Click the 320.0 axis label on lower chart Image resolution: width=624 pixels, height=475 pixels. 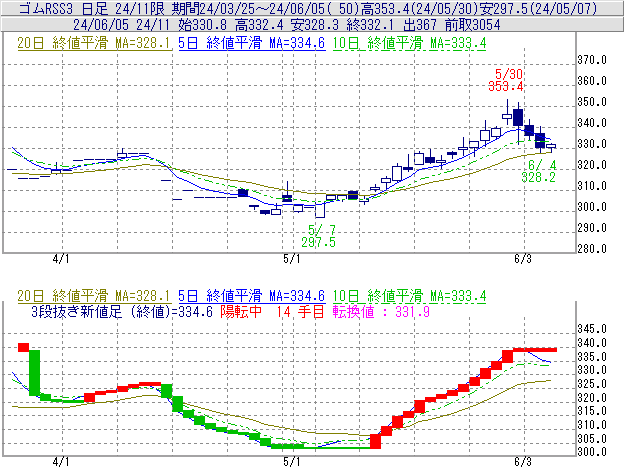[592, 398]
